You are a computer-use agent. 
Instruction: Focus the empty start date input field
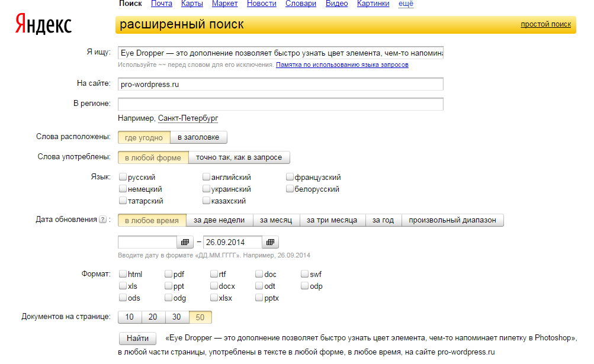point(147,242)
